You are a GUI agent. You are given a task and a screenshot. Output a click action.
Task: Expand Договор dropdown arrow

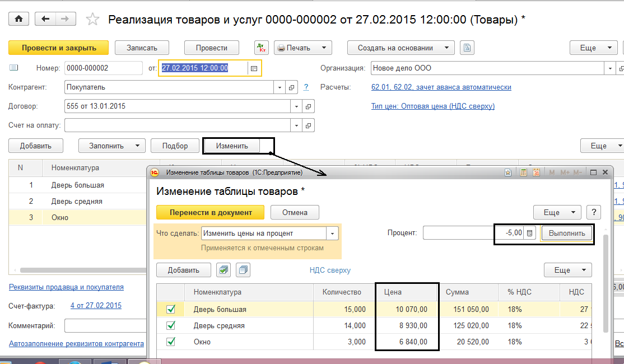tap(296, 106)
